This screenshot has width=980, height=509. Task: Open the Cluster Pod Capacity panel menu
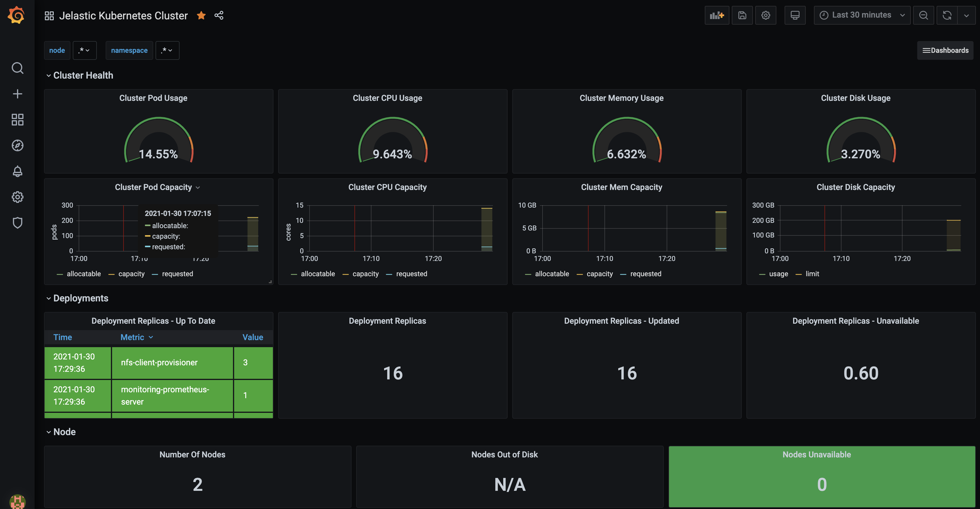click(198, 187)
